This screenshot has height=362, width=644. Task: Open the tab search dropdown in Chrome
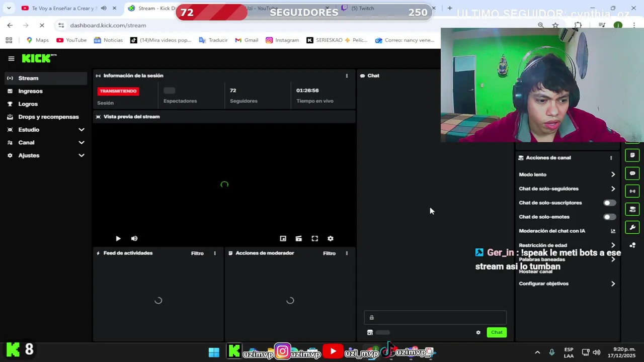[9, 8]
